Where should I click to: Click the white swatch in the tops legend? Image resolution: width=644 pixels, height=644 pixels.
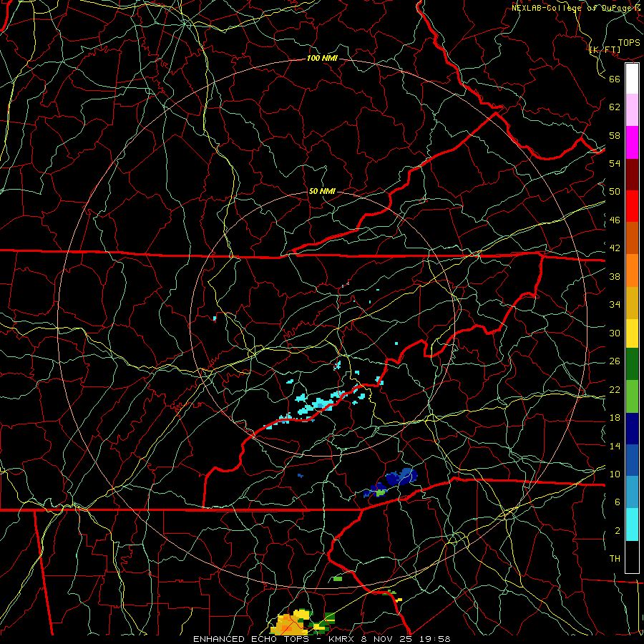click(x=632, y=79)
